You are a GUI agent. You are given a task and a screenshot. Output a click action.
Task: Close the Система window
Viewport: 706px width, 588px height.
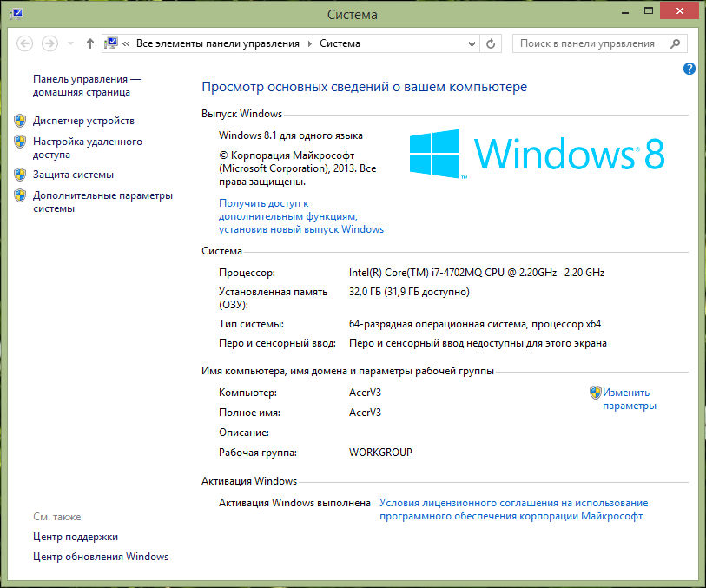[679, 10]
